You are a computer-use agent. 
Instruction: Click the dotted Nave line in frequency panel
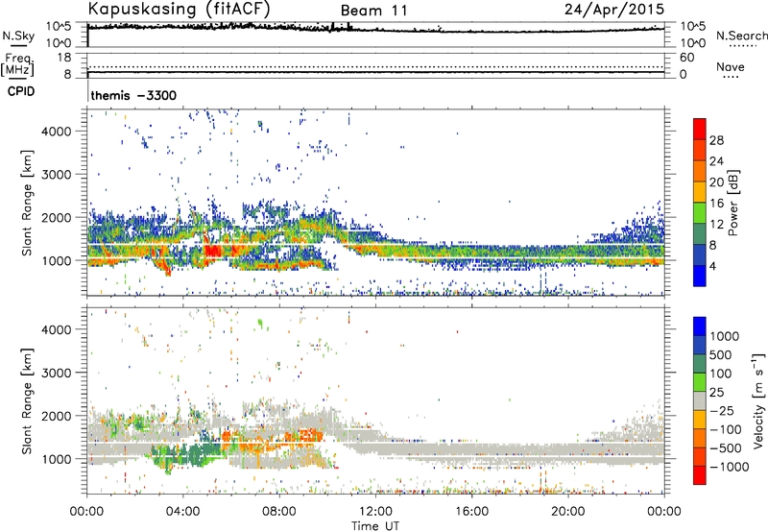click(x=375, y=66)
